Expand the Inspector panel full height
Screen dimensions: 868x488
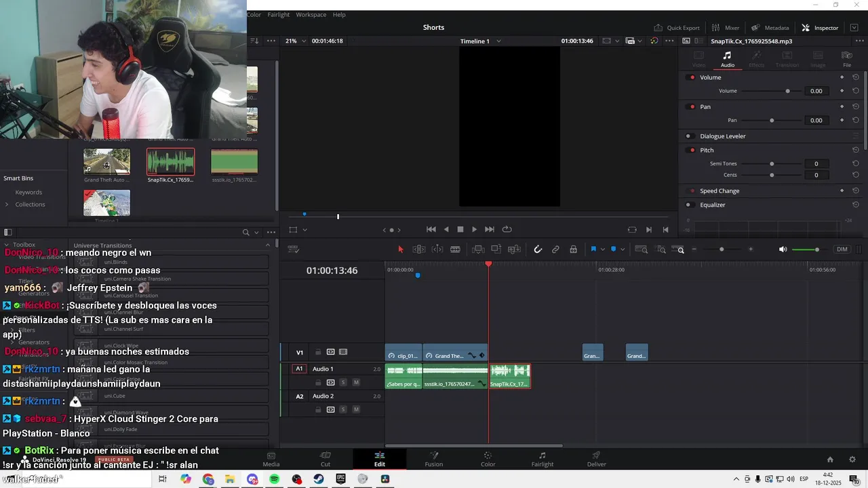tap(854, 28)
